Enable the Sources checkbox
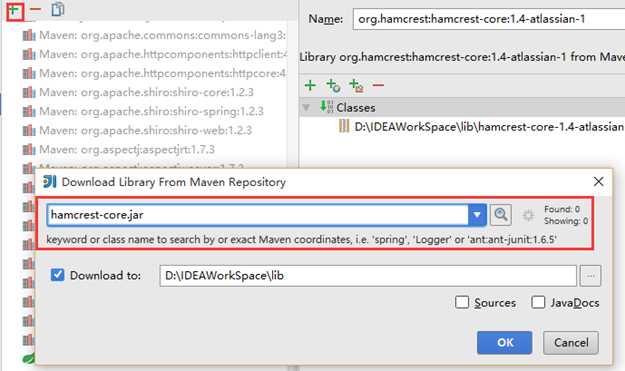The image size is (625, 371). [462, 302]
